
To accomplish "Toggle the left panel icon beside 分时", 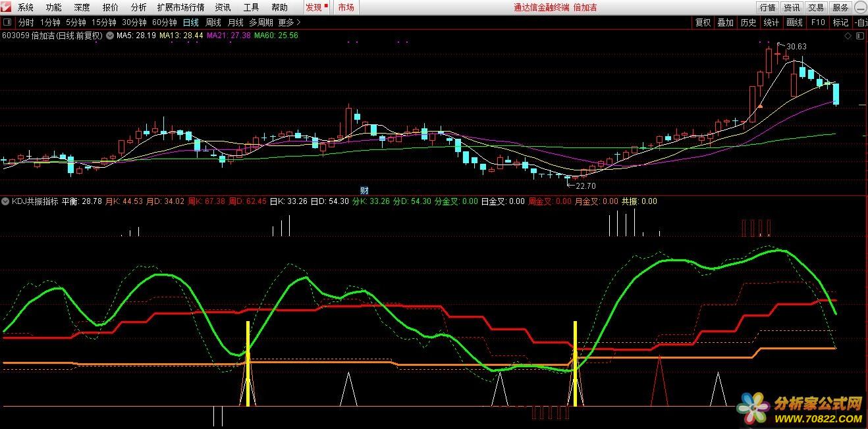I will click(7, 22).
